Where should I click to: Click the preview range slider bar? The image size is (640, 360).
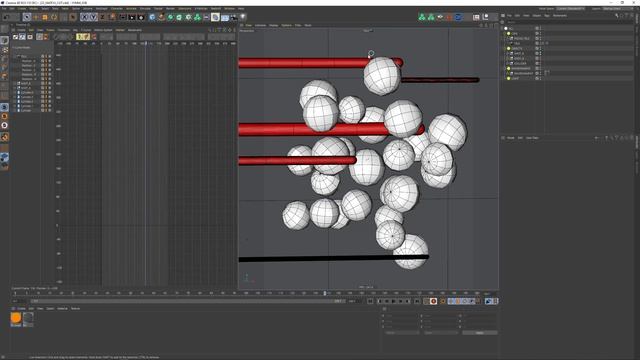[x=188, y=301]
